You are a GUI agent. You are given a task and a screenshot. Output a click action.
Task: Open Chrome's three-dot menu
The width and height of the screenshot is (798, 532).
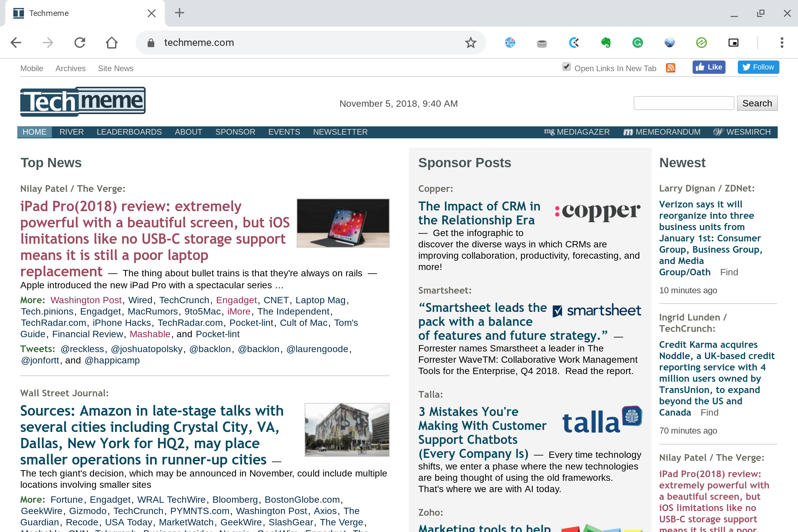click(x=782, y=43)
